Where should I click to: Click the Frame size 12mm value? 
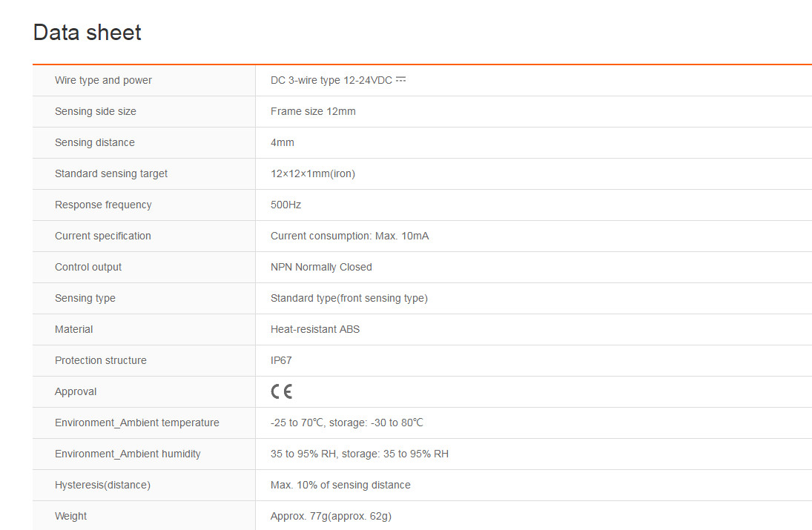click(313, 111)
